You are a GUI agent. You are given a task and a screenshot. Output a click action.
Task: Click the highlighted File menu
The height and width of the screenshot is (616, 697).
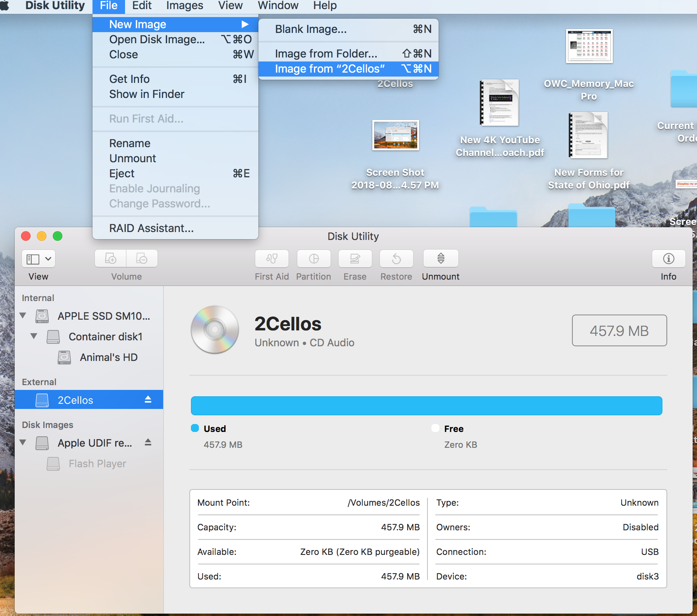tap(109, 6)
